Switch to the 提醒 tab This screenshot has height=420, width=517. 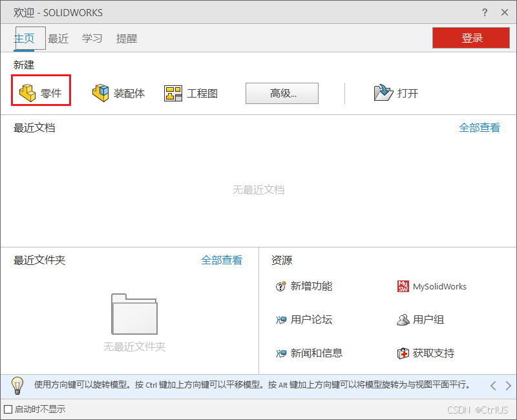pos(127,39)
